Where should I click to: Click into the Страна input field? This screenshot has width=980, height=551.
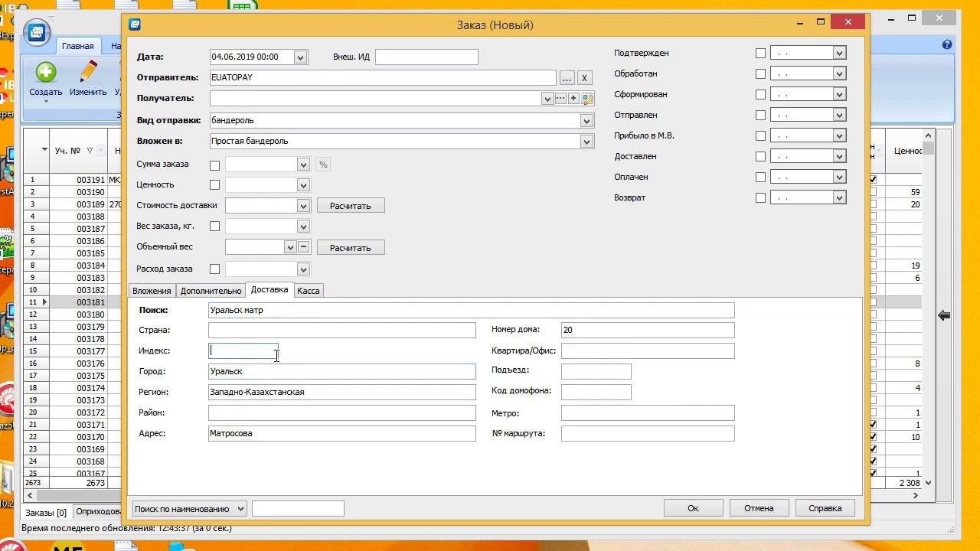[341, 331]
